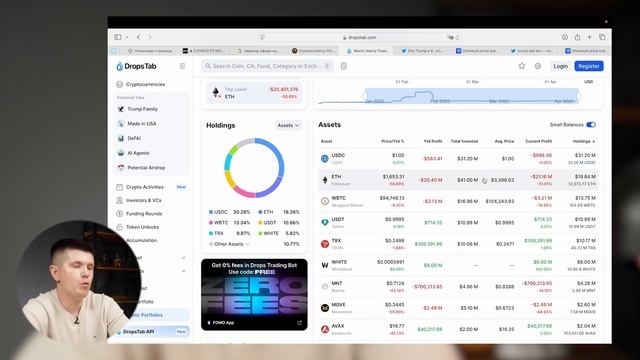Click the AI Agents icon

121,153
